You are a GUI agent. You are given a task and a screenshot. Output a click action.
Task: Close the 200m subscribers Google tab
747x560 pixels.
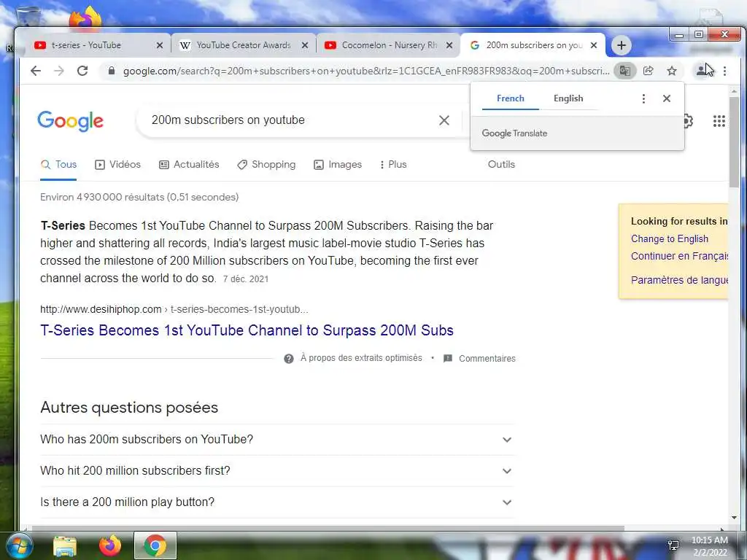594,45
